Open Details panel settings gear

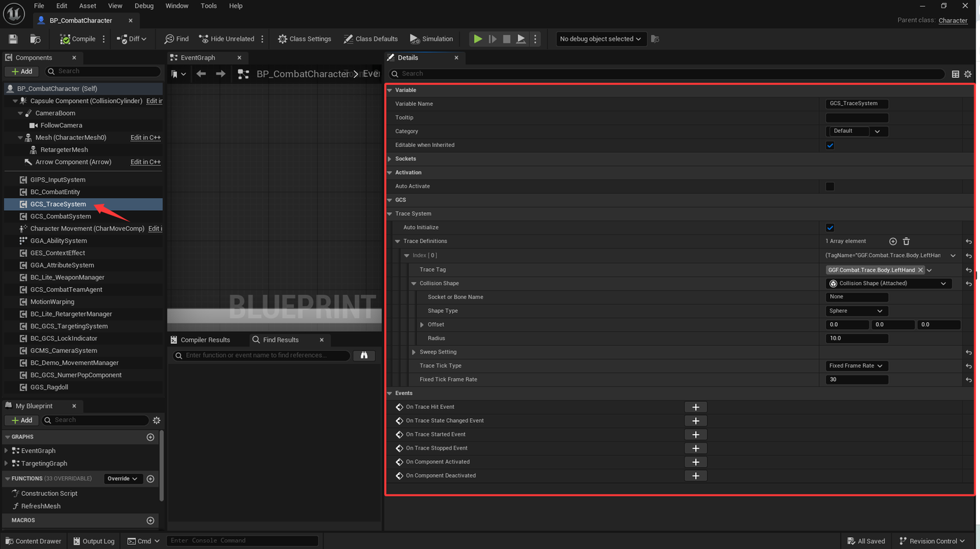pyautogui.click(x=968, y=74)
